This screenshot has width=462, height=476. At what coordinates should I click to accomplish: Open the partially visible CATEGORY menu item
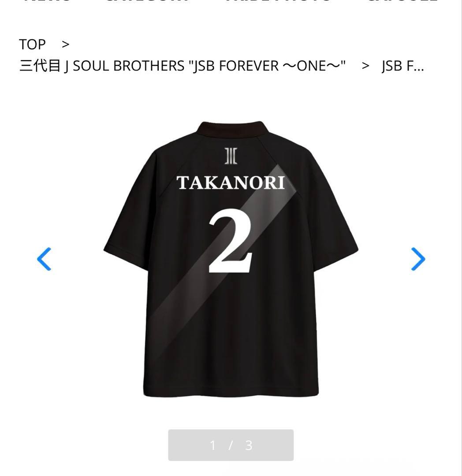pyautogui.click(x=146, y=1)
